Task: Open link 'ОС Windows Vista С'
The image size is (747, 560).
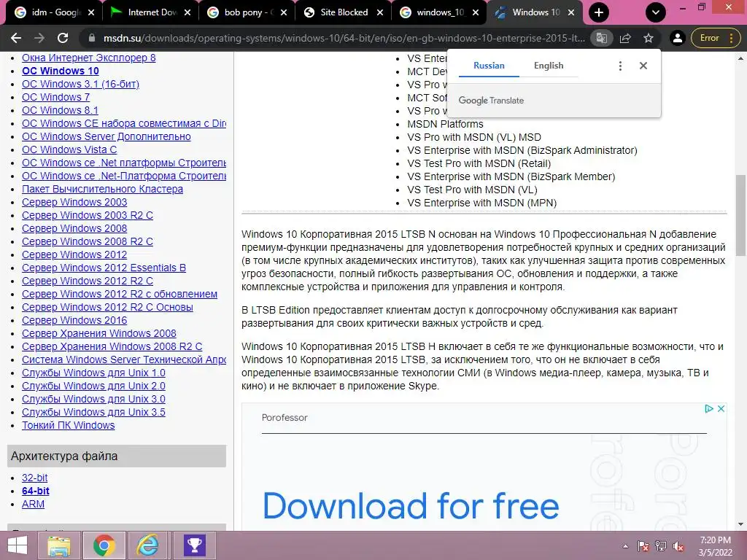Action: tap(69, 149)
